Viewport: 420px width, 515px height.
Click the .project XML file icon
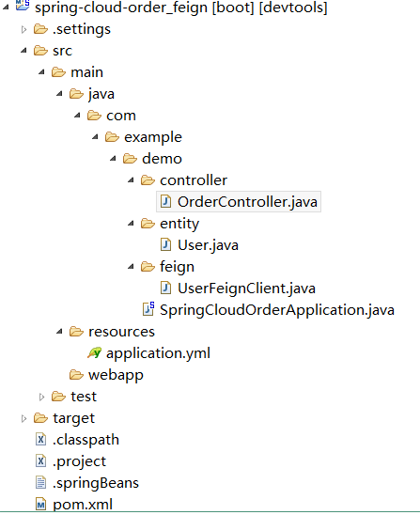click(x=40, y=461)
